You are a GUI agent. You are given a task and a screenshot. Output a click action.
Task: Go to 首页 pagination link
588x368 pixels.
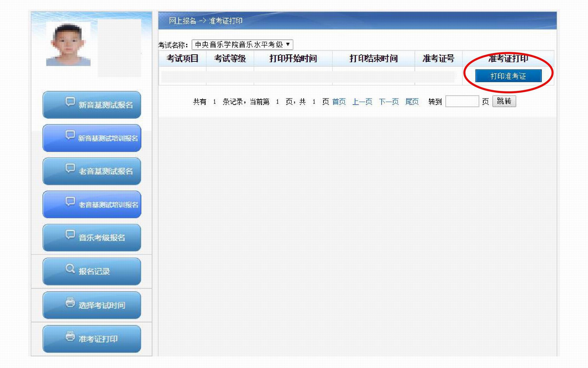339,102
